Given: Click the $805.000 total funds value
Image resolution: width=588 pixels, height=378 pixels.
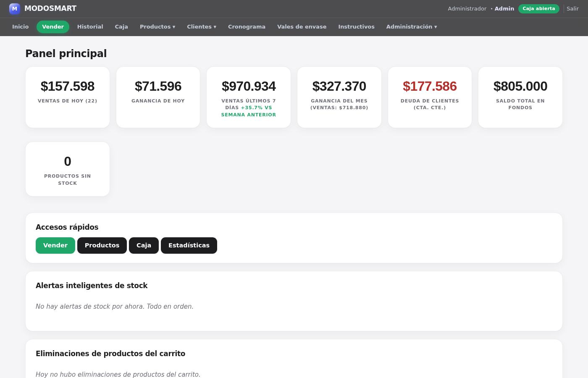Looking at the screenshot, I should coord(520,87).
